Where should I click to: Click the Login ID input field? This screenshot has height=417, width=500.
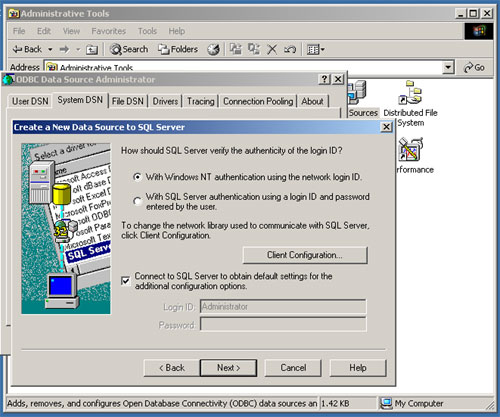(x=283, y=306)
